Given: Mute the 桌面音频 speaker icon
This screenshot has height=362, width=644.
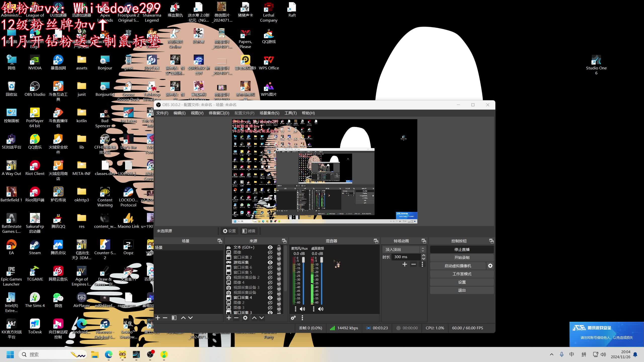Looking at the screenshot, I should point(321,309).
